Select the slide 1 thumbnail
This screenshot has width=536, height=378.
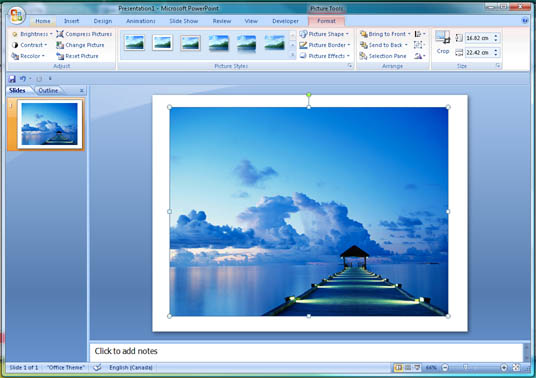coord(50,124)
